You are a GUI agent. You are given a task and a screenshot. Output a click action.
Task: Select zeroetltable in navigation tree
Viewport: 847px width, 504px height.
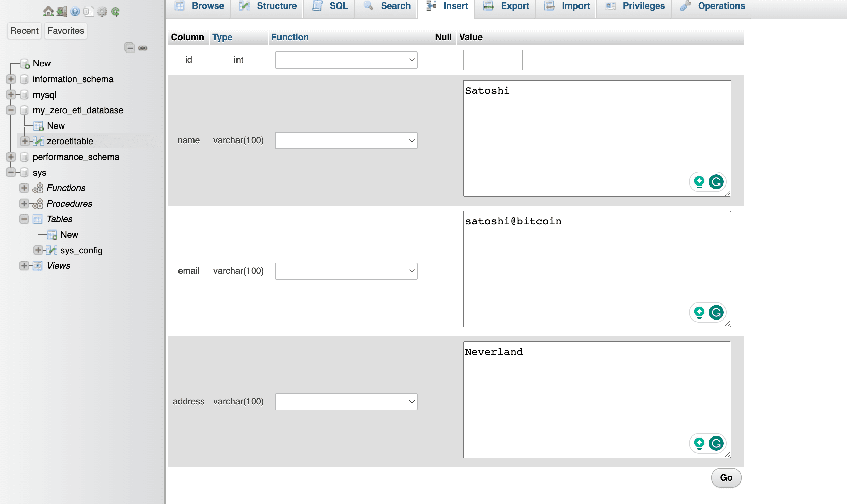pyautogui.click(x=70, y=141)
